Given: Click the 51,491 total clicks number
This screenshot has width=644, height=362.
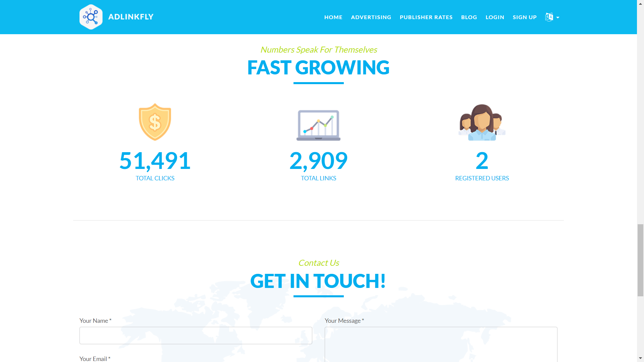Looking at the screenshot, I should (x=155, y=161).
